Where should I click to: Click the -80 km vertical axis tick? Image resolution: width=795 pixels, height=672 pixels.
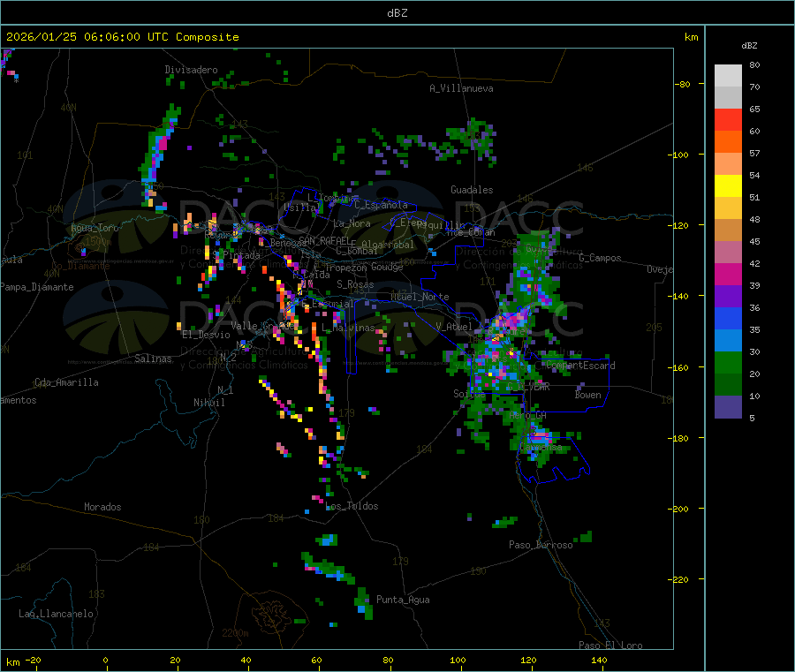point(683,84)
